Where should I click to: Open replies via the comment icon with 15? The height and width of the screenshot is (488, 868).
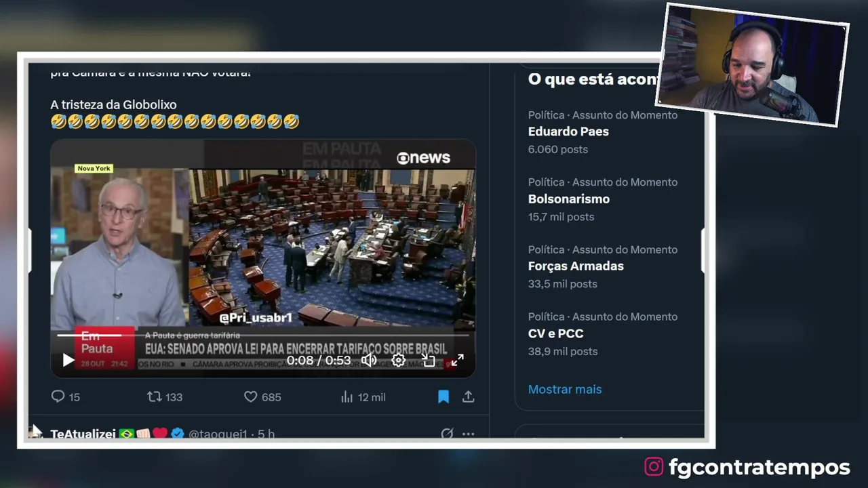pos(66,397)
